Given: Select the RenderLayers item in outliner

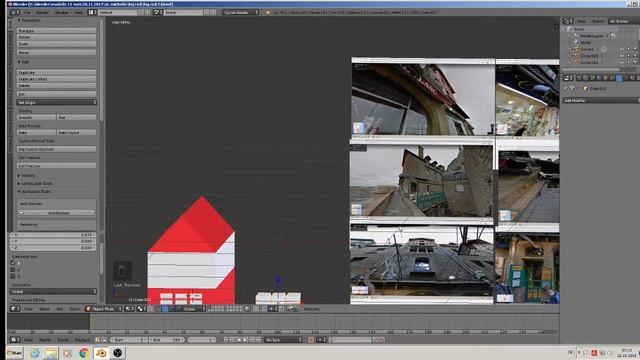Looking at the screenshot, I should click(x=591, y=36).
